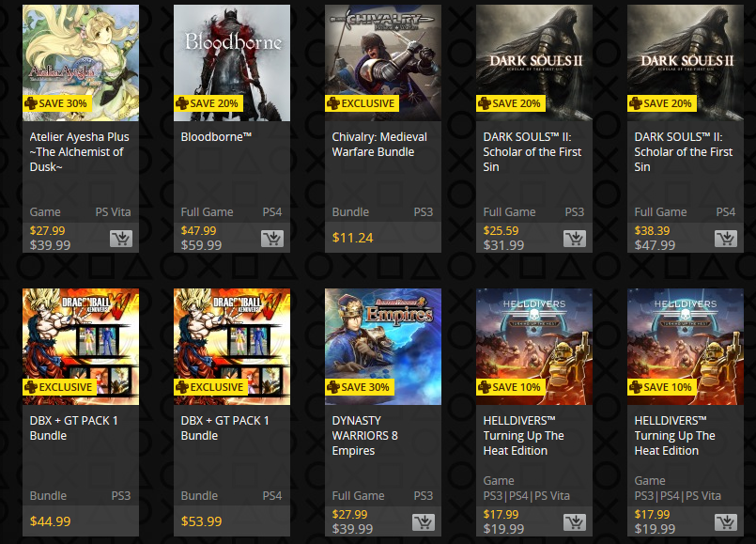The width and height of the screenshot is (756, 544).
Task: Click the SAVE 30% badge on Dynasty Warriors
Action: click(360, 386)
